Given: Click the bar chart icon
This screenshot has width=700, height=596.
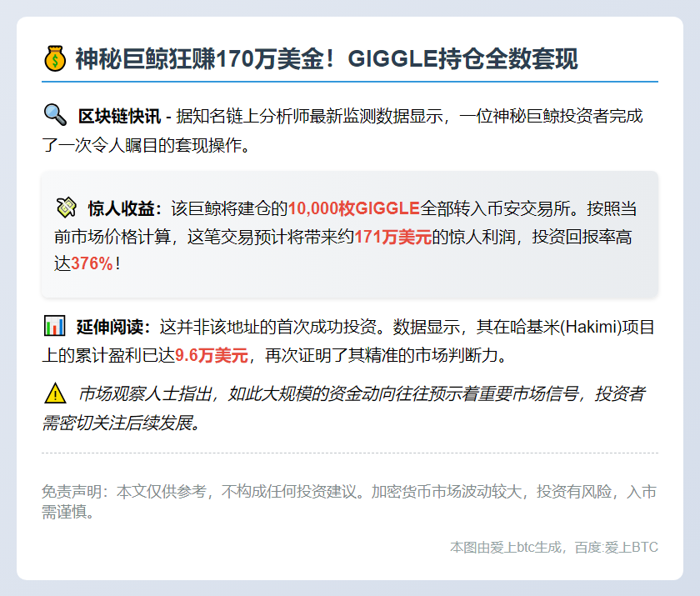Looking at the screenshot, I should (54, 325).
